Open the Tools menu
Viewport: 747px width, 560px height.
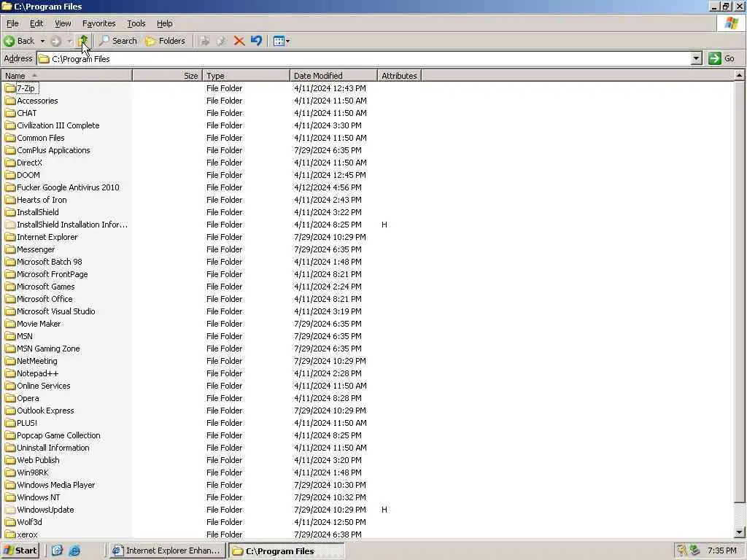[x=136, y=23]
